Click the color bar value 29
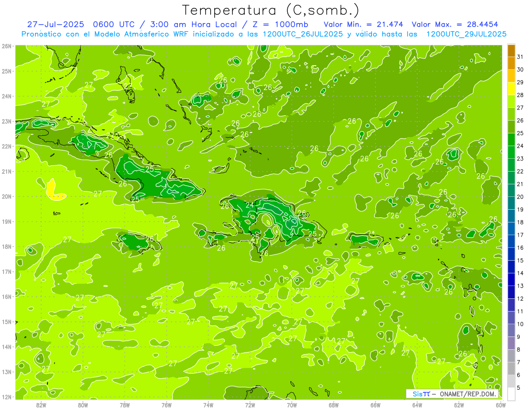 pyautogui.click(x=520, y=82)
